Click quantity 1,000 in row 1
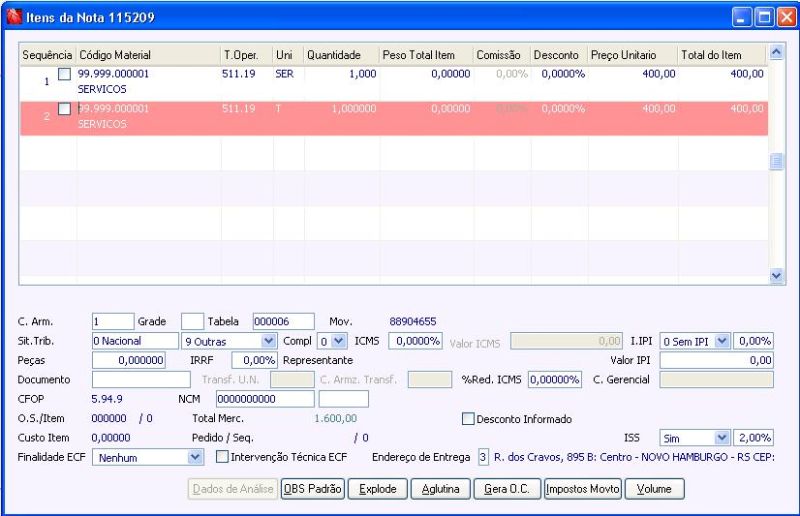800x516 pixels. tap(362, 74)
